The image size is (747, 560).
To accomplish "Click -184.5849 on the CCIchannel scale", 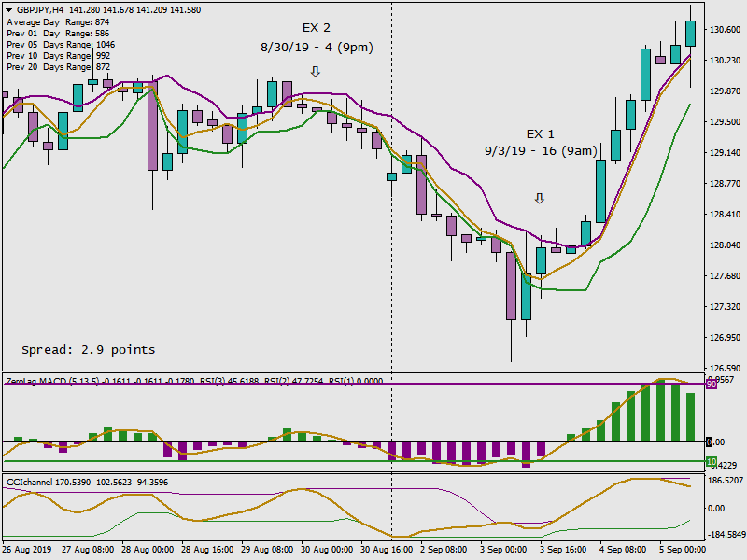I will coord(726,534).
